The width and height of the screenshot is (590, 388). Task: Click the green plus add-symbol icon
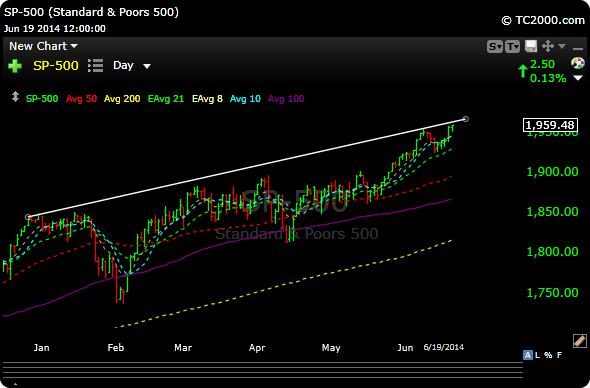[15, 66]
